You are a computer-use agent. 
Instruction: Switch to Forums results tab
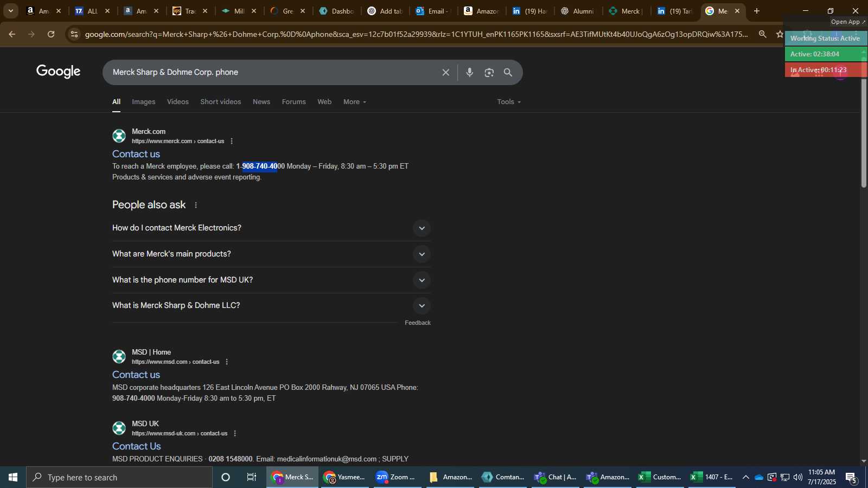[294, 102]
